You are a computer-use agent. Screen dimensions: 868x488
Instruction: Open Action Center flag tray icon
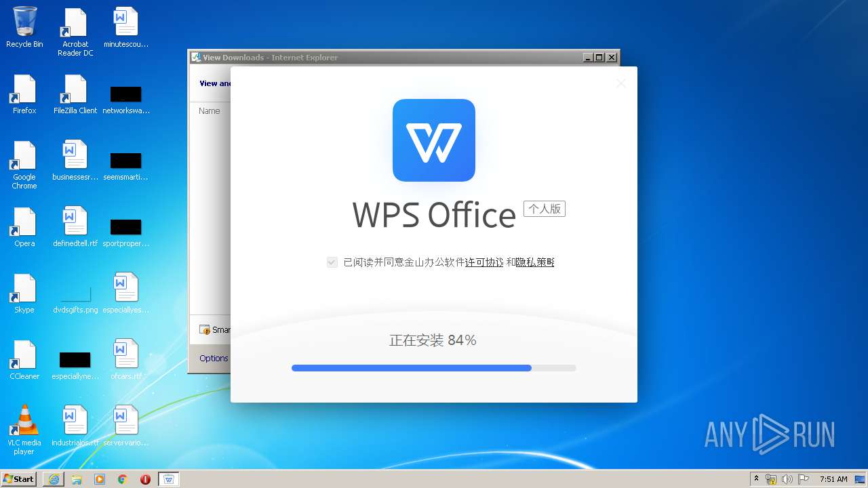pos(804,479)
